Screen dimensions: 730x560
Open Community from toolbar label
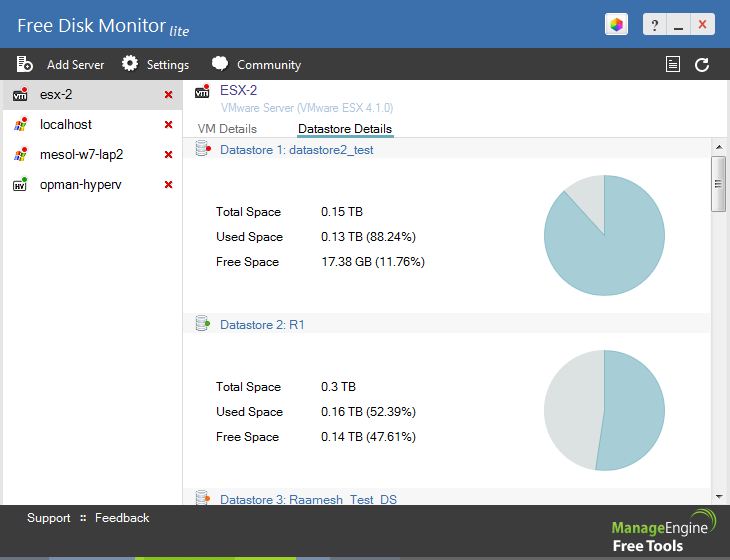269,65
